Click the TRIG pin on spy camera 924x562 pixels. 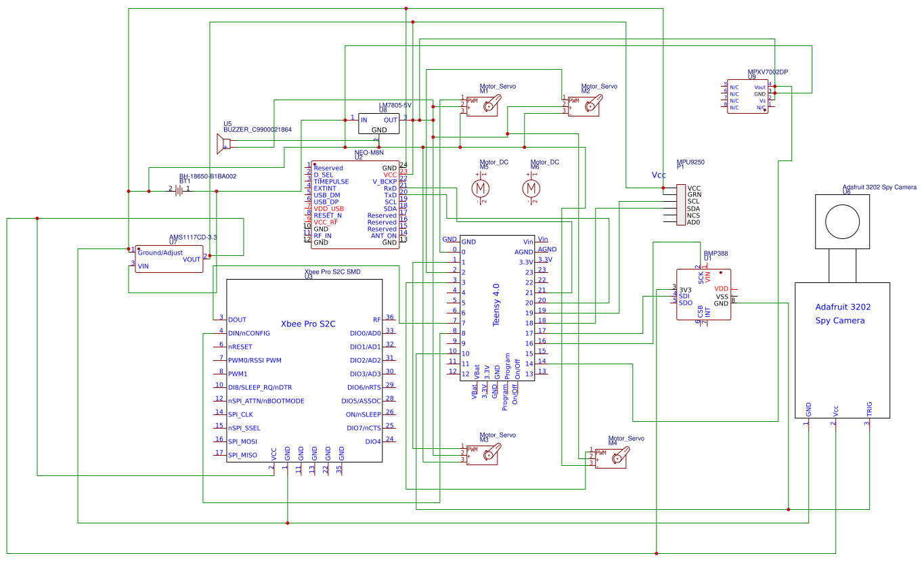tap(869, 408)
